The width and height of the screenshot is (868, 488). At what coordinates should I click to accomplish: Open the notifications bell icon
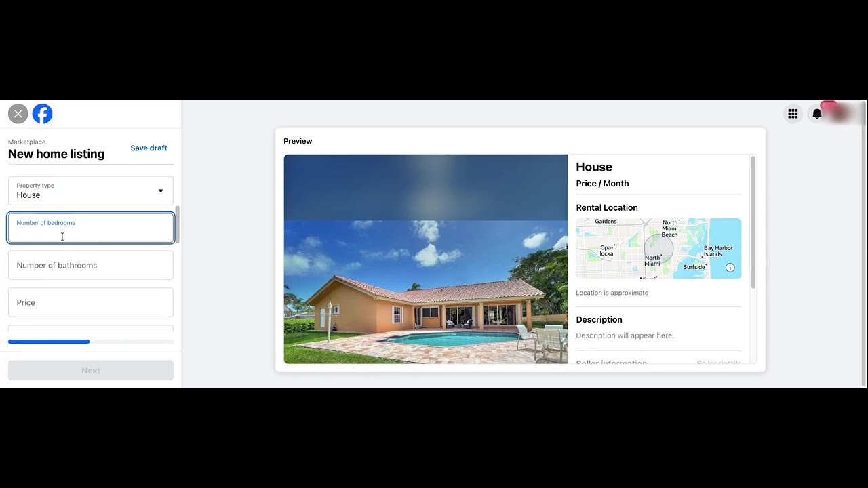[x=817, y=114]
